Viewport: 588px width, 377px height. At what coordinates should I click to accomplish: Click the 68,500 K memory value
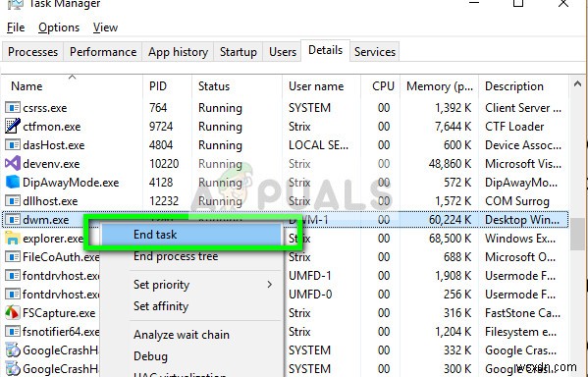[450, 239]
